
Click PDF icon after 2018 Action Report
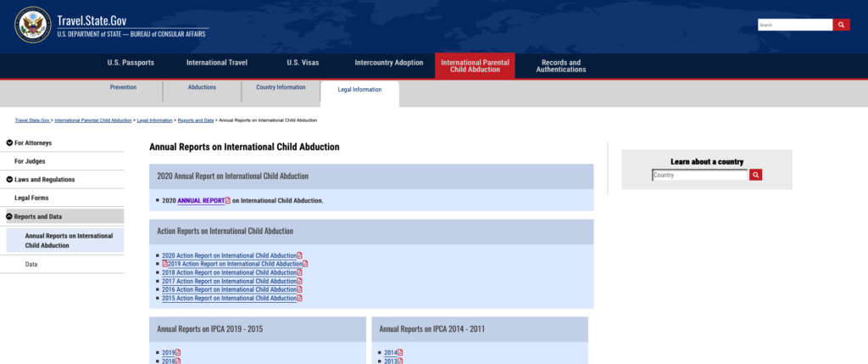[x=300, y=272]
